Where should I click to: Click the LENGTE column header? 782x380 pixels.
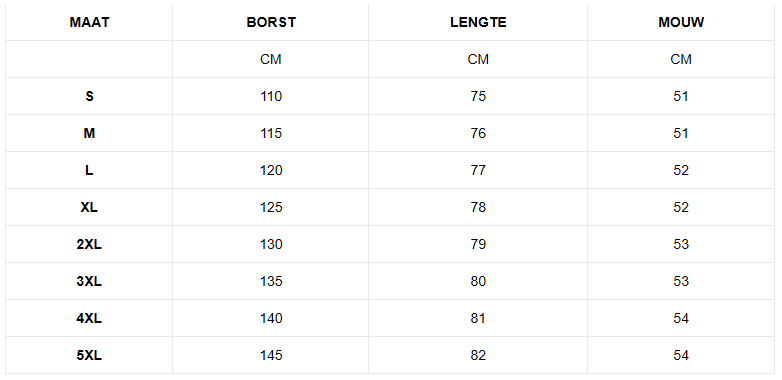coord(478,22)
